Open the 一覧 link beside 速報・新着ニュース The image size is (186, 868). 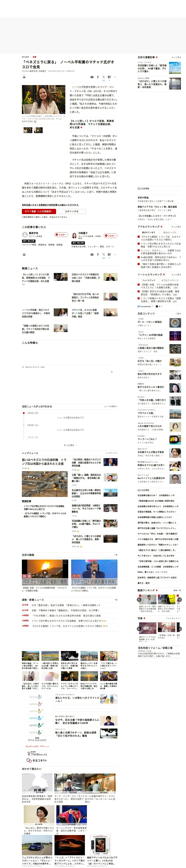coord(115,600)
